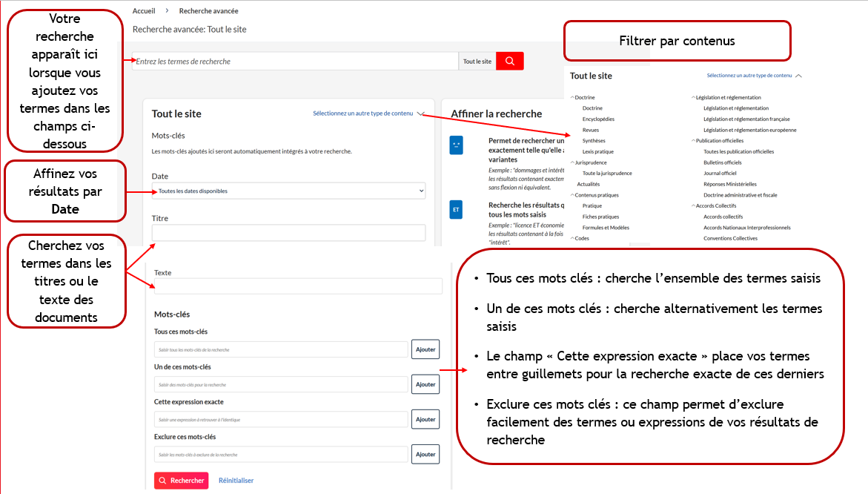
Task: Focus the Titre input field
Action: pyautogui.click(x=288, y=233)
